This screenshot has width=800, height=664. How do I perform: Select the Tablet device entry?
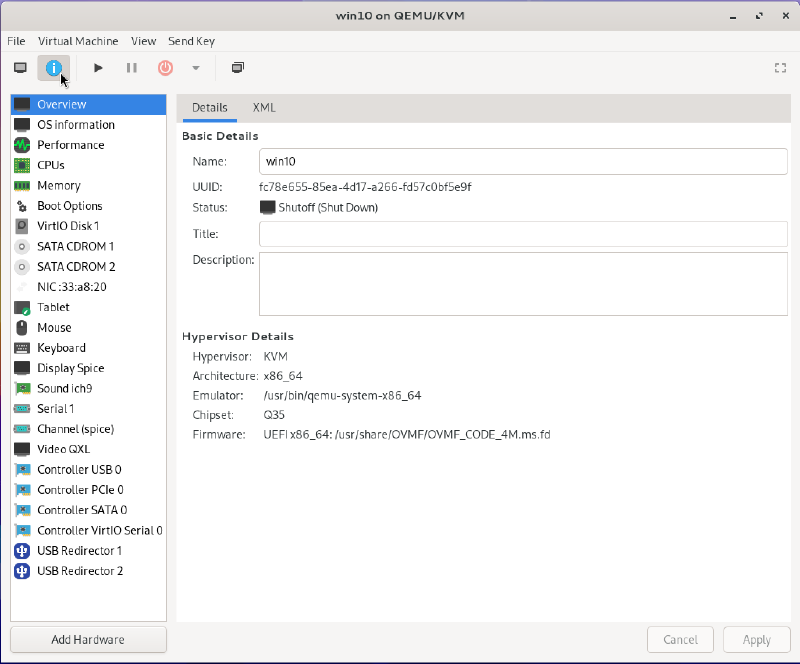click(88, 307)
